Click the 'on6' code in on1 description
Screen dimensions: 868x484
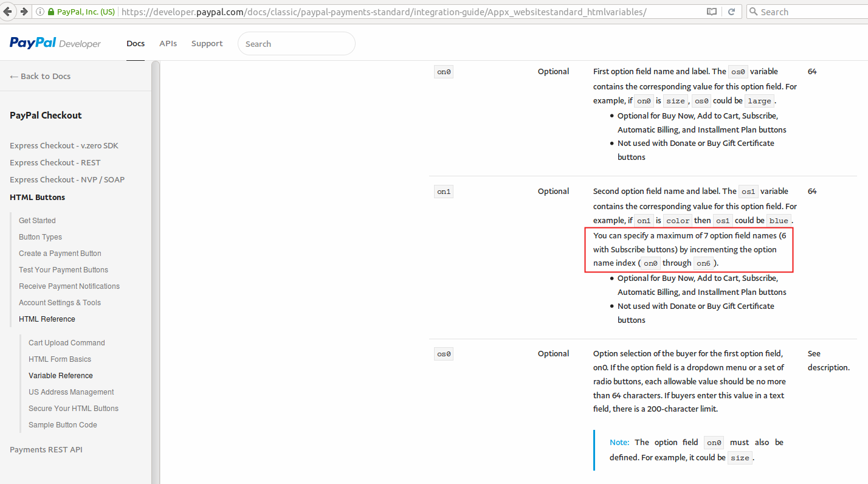point(703,263)
